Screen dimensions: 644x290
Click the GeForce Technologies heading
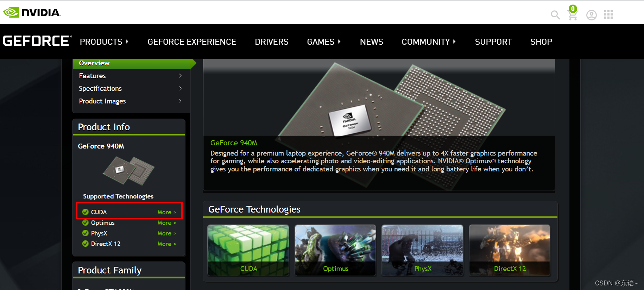click(254, 209)
